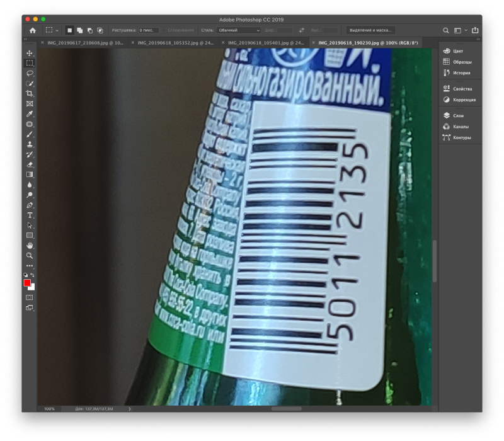This screenshot has height=441, width=504.
Task: Click the white background color swatch
Action: click(33, 287)
